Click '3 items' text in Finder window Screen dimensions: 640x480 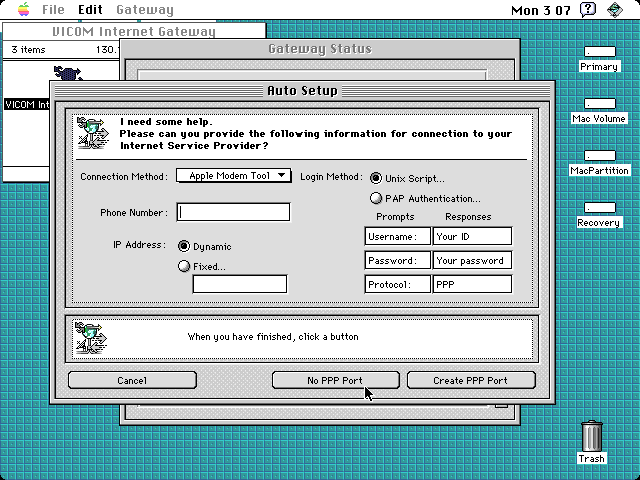point(28,50)
